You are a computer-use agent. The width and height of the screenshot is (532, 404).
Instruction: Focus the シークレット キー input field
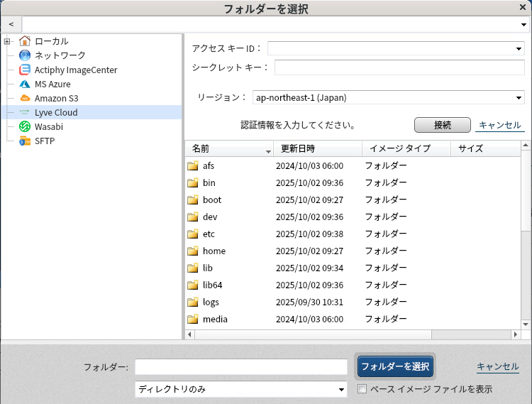click(x=399, y=67)
